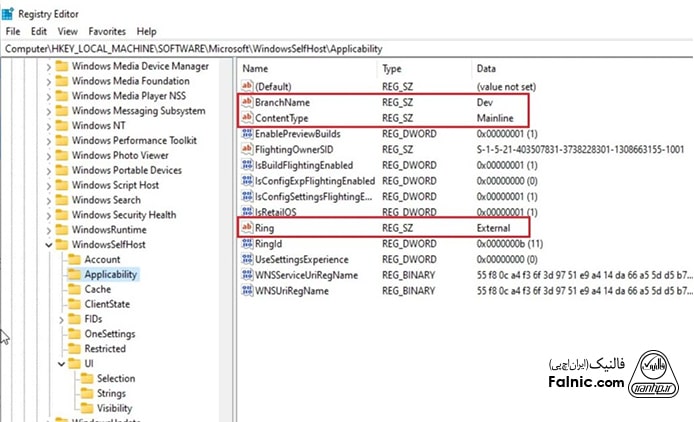The width and height of the screenshot is (694, 422).
Task: Select the Visibility subkey under UI
Action: pyautogui.click(x=114, y=408)
